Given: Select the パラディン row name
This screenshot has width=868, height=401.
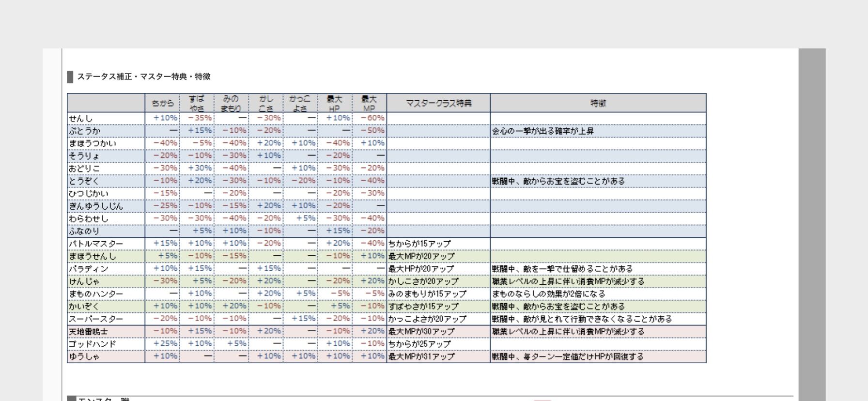Looking at the screenshot, I should (88, 269).
